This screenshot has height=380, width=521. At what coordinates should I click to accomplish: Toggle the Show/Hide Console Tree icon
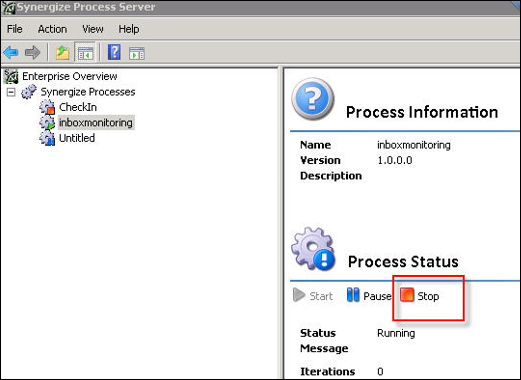tap(85, 53)
